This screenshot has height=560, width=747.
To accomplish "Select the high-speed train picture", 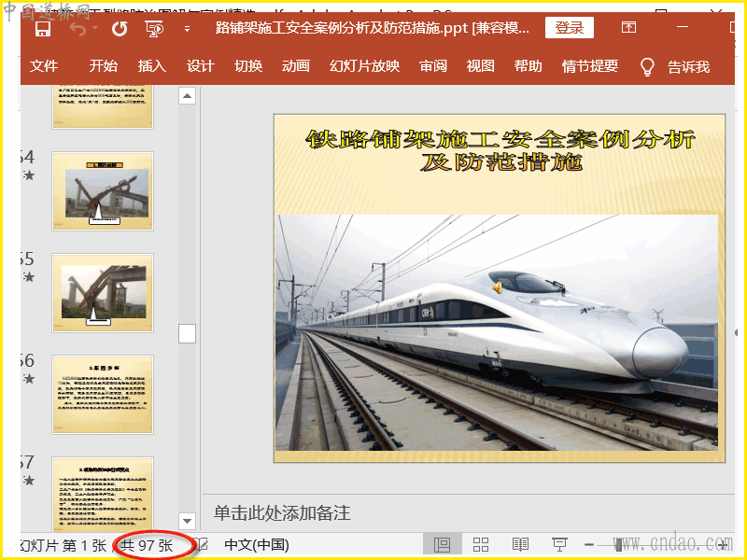I will tap(497, 332).
